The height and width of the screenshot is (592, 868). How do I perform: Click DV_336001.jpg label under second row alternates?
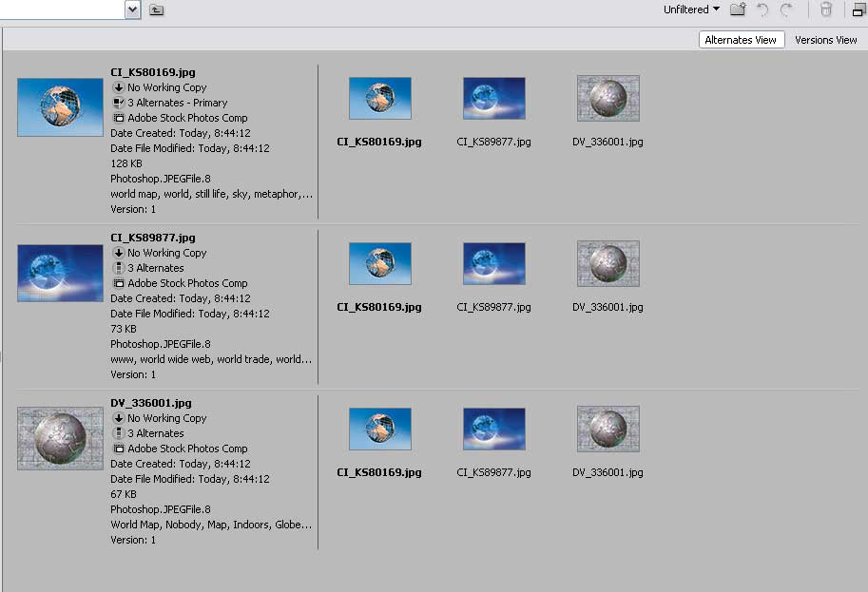pos(608,307)
